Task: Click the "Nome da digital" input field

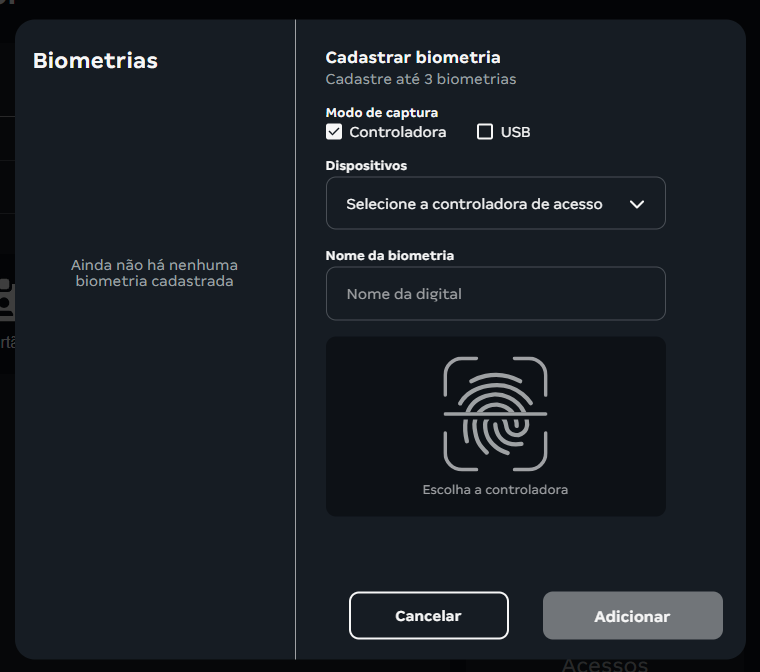Action: coord(495,294)
